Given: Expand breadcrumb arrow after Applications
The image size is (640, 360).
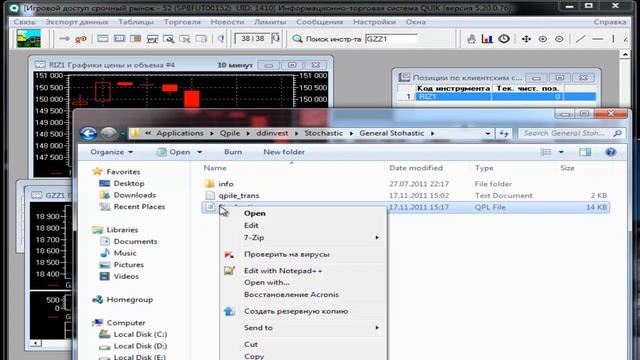Looking at the screenshot, I should click(212, 133).
